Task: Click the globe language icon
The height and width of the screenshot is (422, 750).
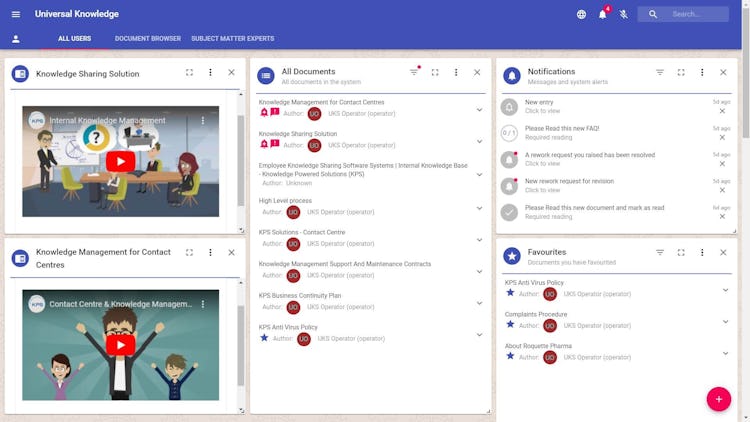Action: click(581, 14)
